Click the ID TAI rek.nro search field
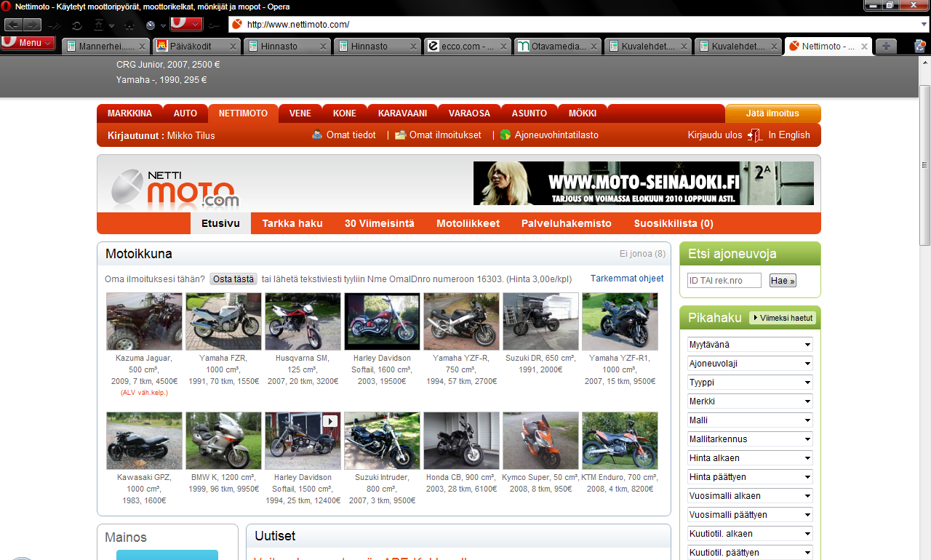931x560 pixels. [724, 281]
